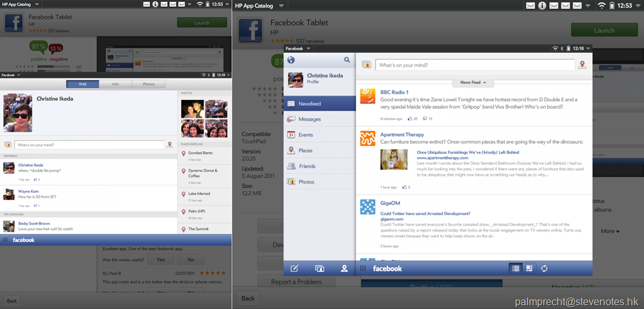
Task: Click Launch button in right screenshot
Action: (604, 30)
